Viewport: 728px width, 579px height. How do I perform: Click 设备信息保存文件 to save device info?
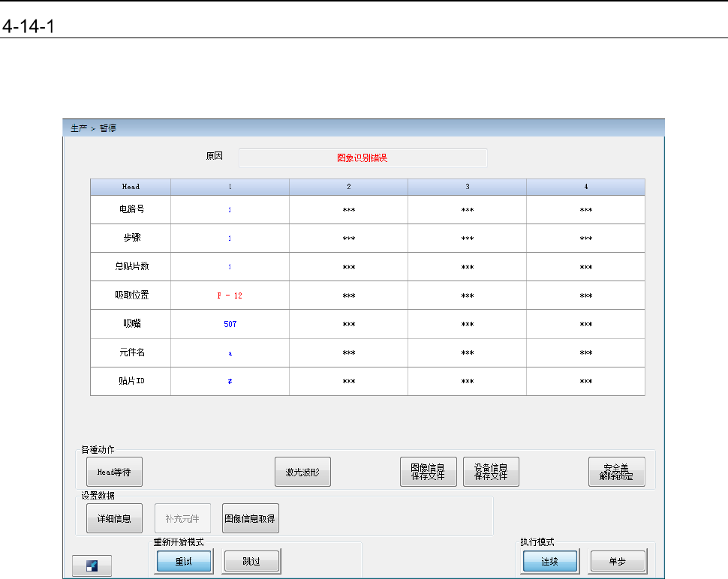click(491, 472)
